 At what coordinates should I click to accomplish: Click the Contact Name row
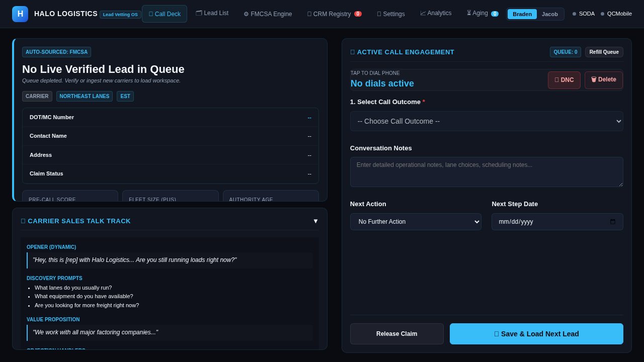pyautogui.click(x=171, y=136)
